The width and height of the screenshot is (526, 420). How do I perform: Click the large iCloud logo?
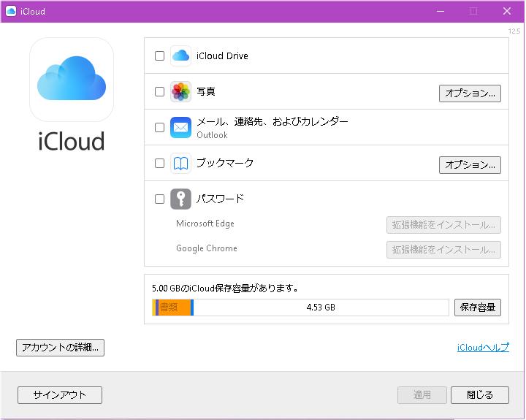click(x=72, y=80)
